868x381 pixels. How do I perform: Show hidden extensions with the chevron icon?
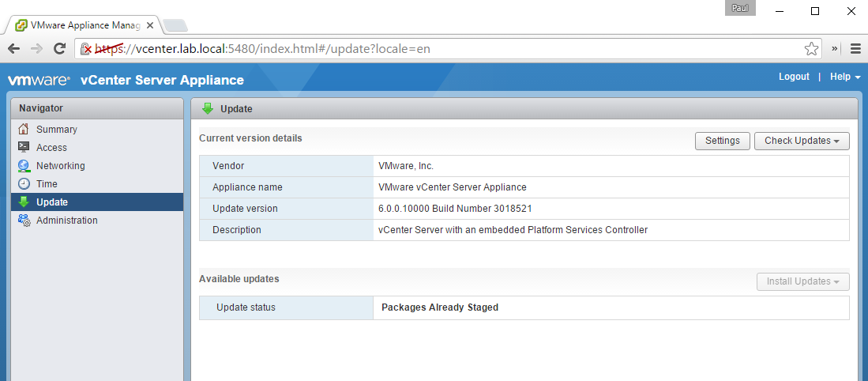click(x=835, y=49)
